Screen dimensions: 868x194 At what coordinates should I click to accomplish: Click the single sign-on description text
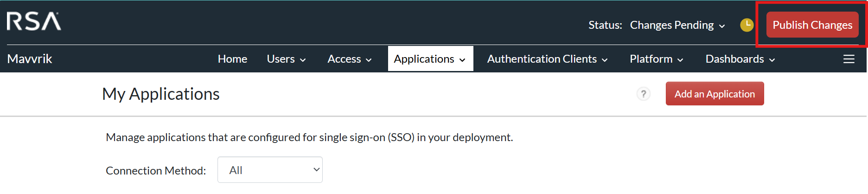point(309,137)
